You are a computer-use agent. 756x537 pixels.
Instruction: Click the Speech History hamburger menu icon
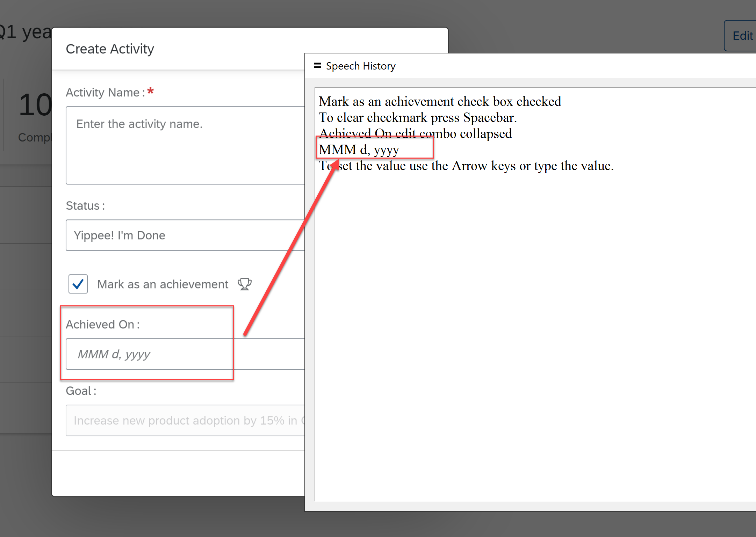coord(317,66)
